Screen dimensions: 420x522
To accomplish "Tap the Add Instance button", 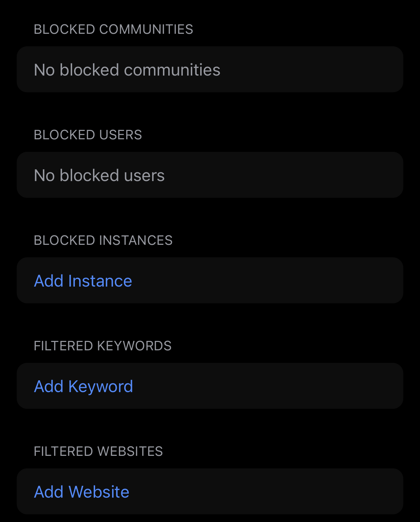I will pyautogui.click(x=83, y=281).
